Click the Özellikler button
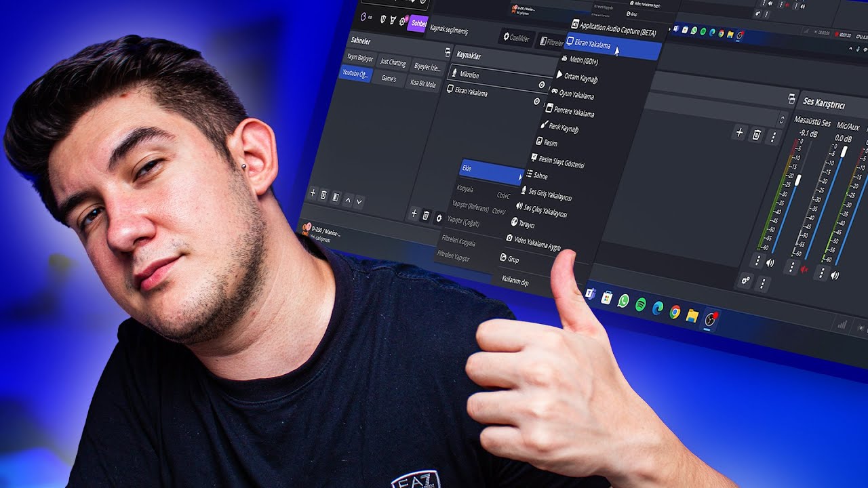 pyautogui.click(x=515, y=38)
